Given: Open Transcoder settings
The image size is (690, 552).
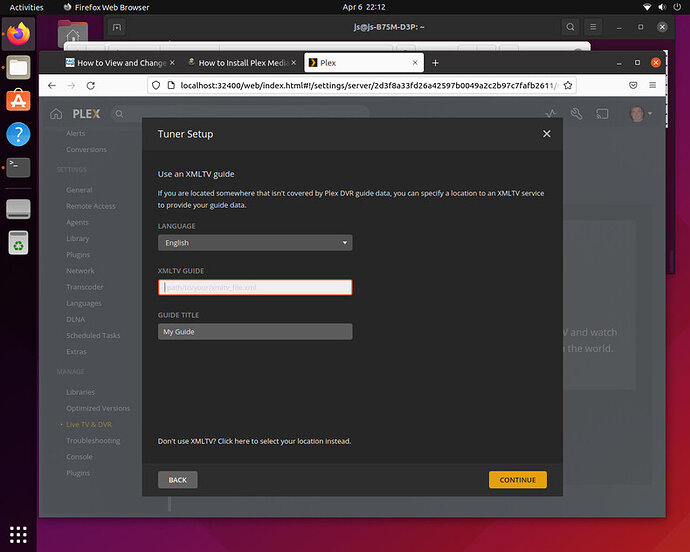Looking at the screenshot, I should tap(85, 287).
